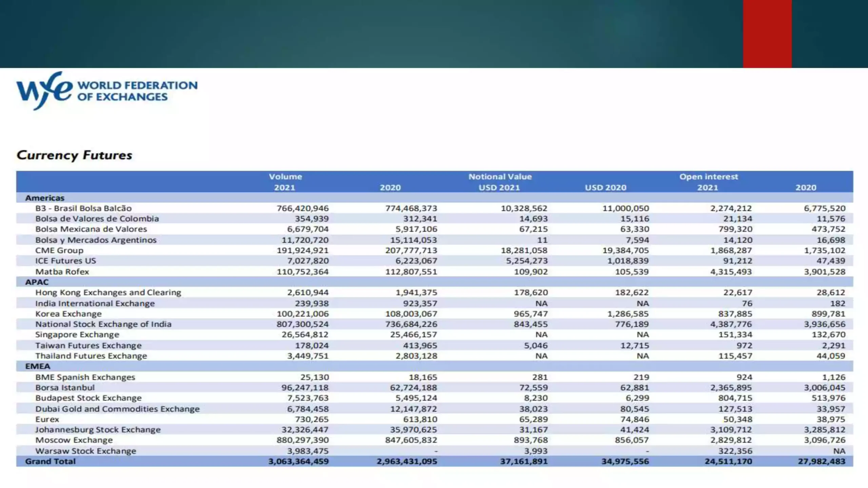This screenshot has width=868, height=488.
Task: Click BME Spanish Exchanges label
Action: 85,377
